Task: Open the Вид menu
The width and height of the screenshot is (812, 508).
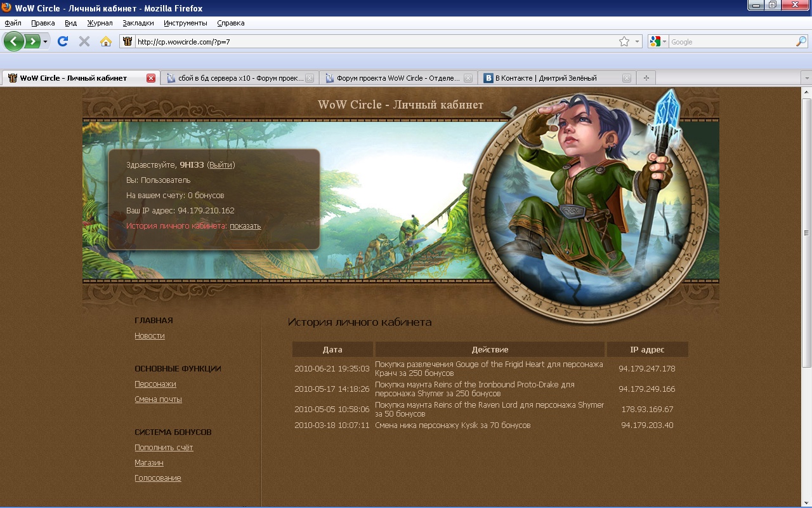Action: coord(70,23)
